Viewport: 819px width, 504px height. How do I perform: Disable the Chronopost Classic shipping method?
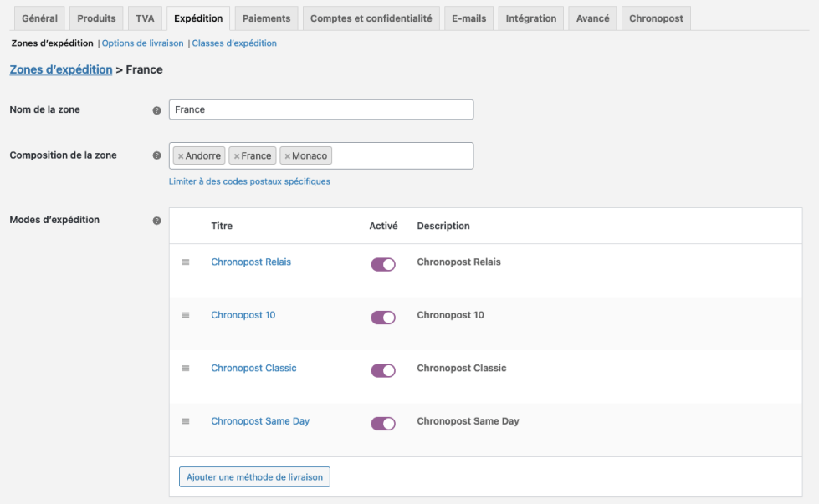pyautogui.click(x=383, y=370)
